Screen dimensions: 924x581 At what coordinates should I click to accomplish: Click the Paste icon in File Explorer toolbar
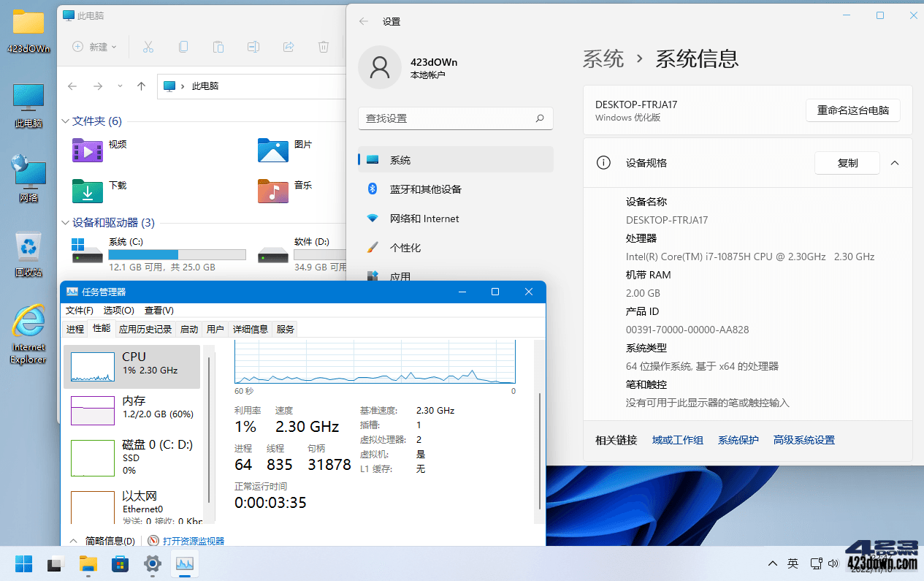coord(218,47)
